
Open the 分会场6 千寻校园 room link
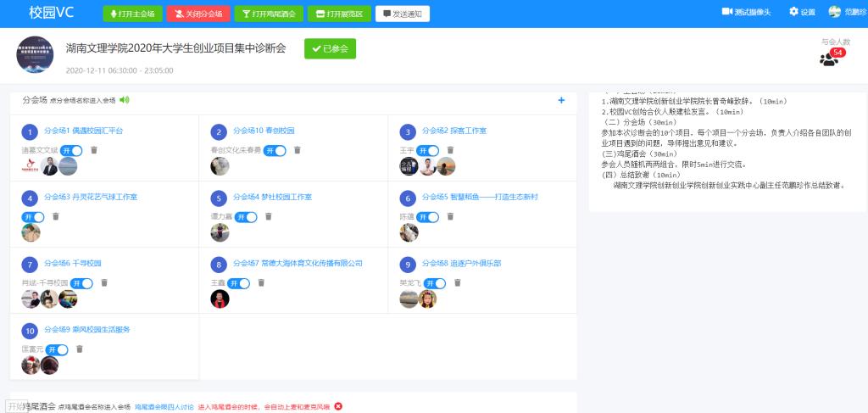pos(72,263)
